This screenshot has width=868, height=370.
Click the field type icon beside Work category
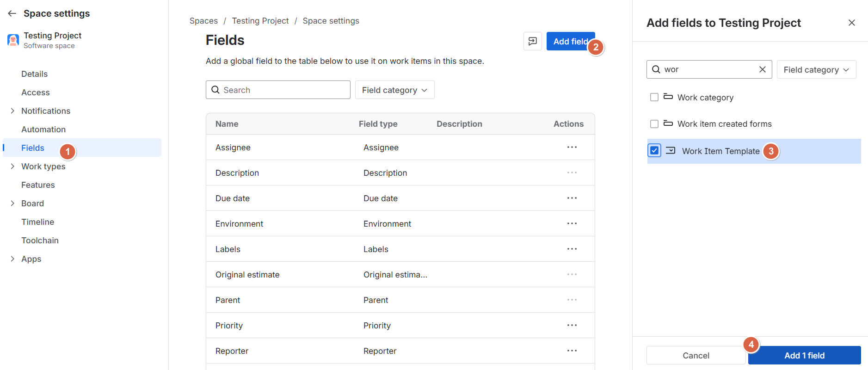668,97
